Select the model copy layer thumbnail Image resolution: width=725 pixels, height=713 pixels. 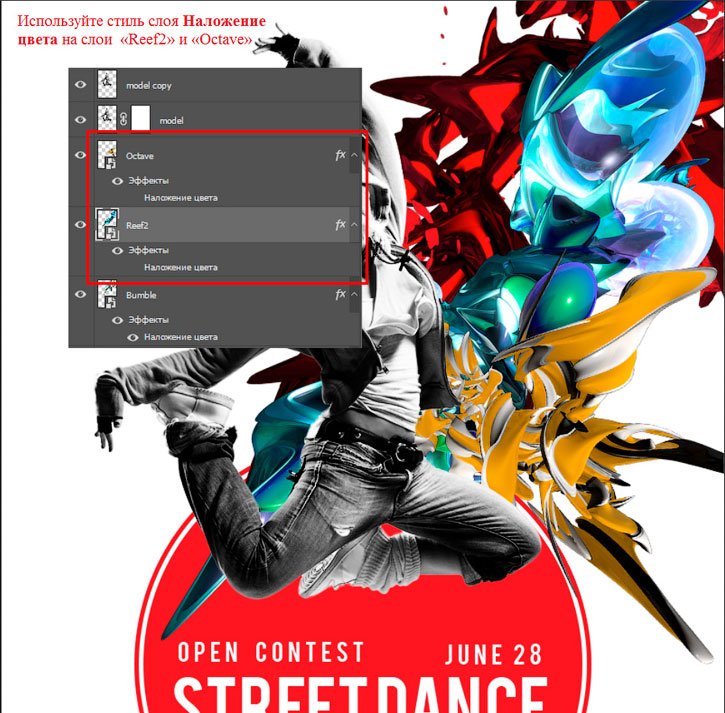(107, 84)
